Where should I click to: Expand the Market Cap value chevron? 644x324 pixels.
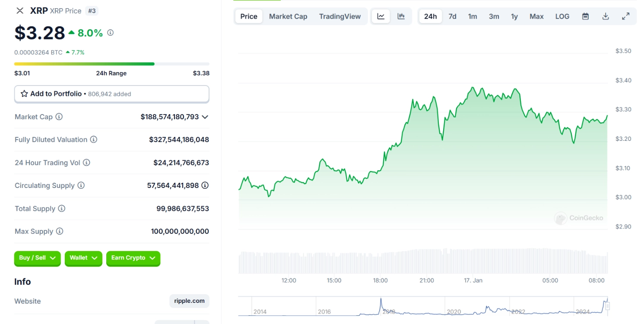point(205,117)
